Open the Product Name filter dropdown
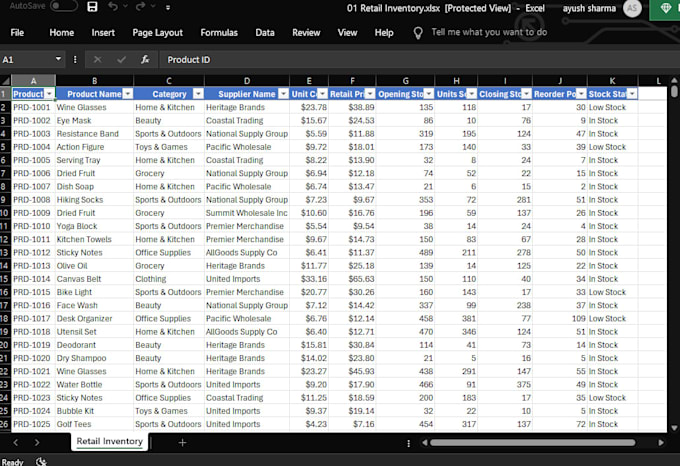 (128, 94)
